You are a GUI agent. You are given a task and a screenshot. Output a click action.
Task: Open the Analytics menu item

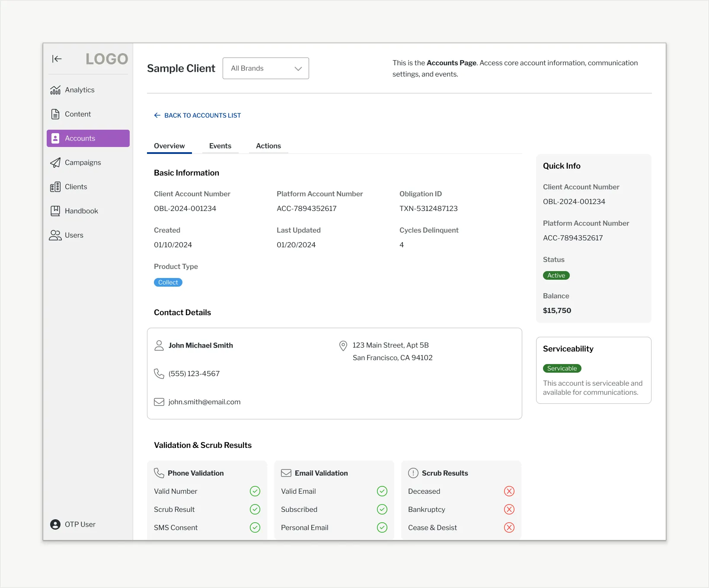click(88, 90)
